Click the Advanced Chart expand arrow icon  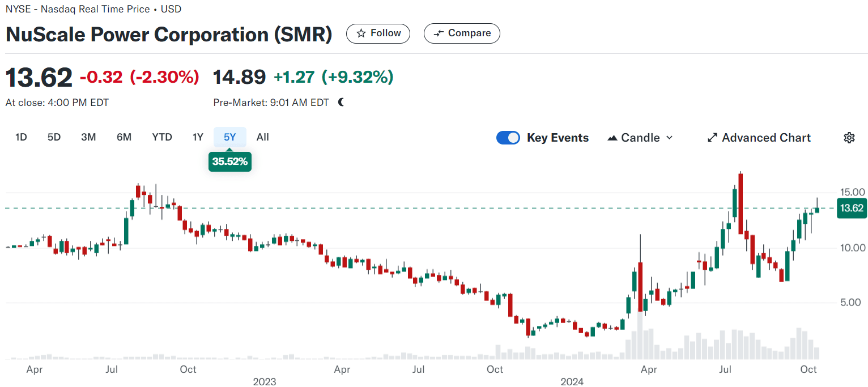712,138
